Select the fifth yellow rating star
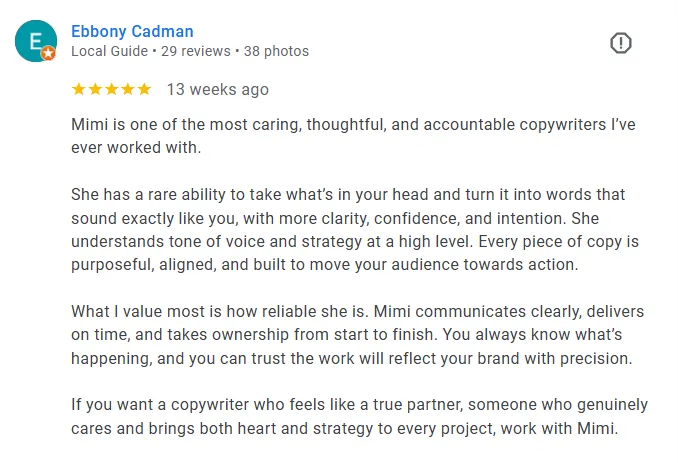678x463 pixels. pyautogui.click(x=144, y=89)
